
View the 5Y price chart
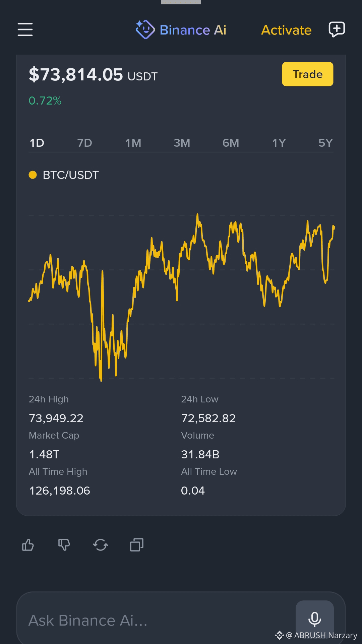tap(325, 143)
